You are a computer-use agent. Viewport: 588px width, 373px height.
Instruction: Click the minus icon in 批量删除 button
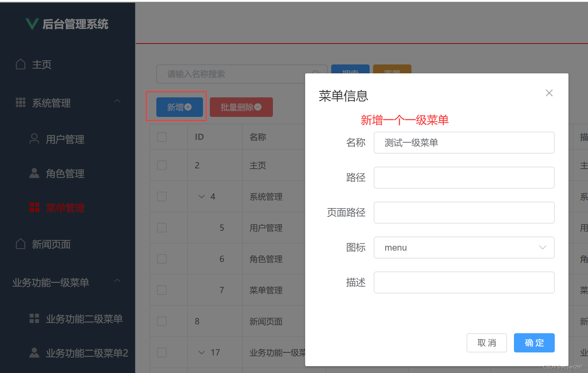click(258, 107)
